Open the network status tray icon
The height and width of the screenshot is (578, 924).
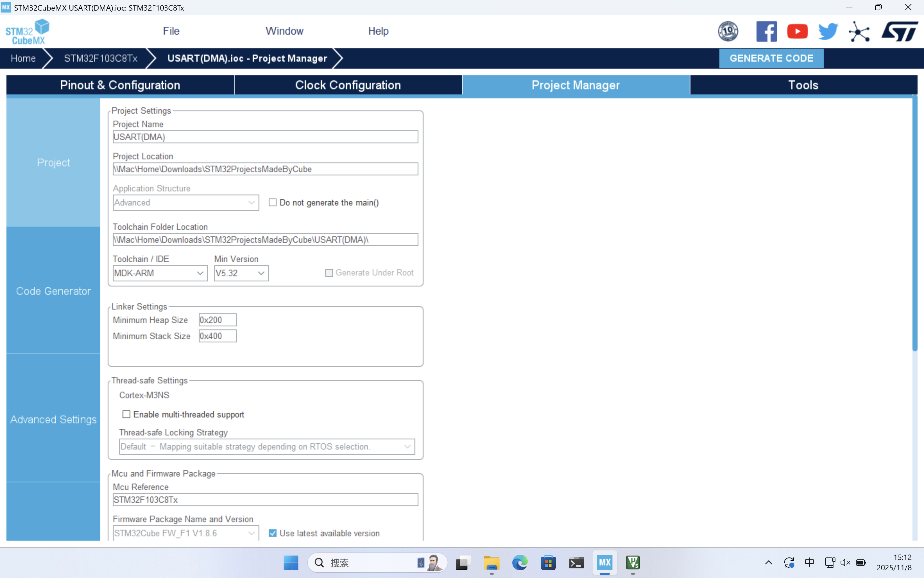pos(829,563)
